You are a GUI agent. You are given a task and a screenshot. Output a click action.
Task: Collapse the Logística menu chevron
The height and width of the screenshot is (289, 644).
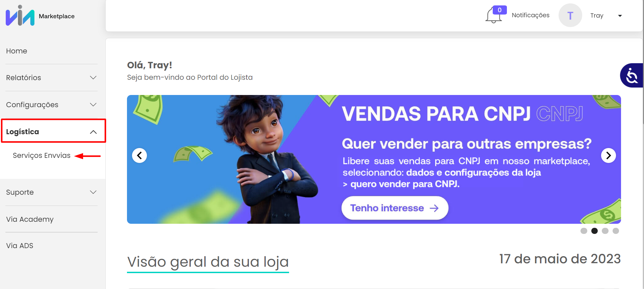point(93,132)
